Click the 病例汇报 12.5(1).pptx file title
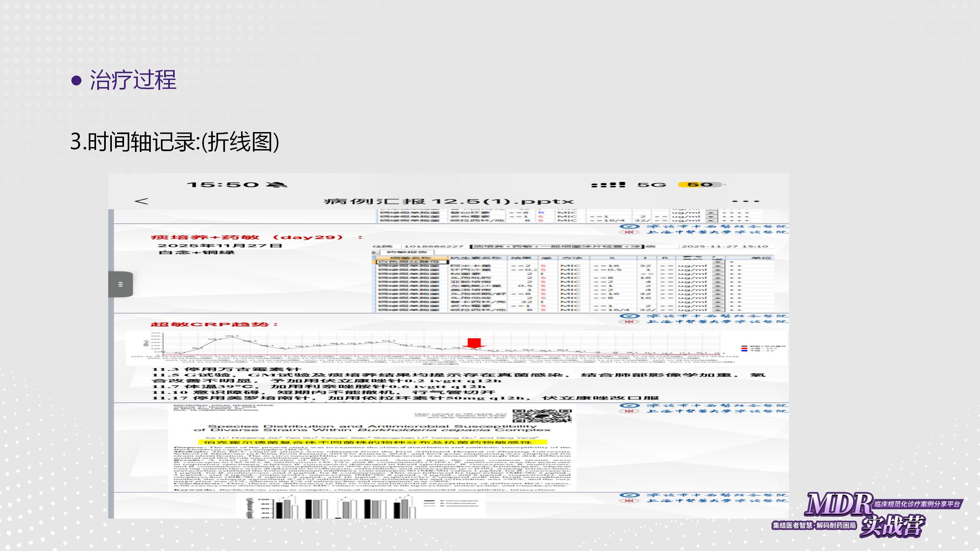 (448, 201)
